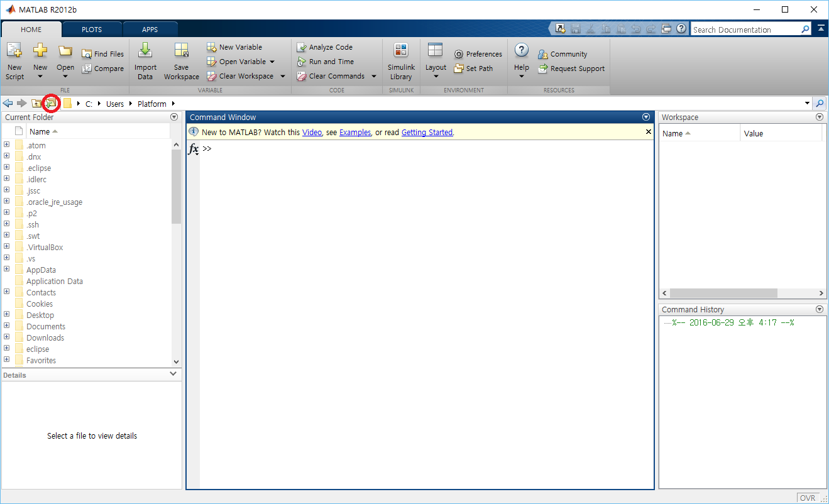
Task: Start Run and Time profiler
Action: (x=326, y=62)
